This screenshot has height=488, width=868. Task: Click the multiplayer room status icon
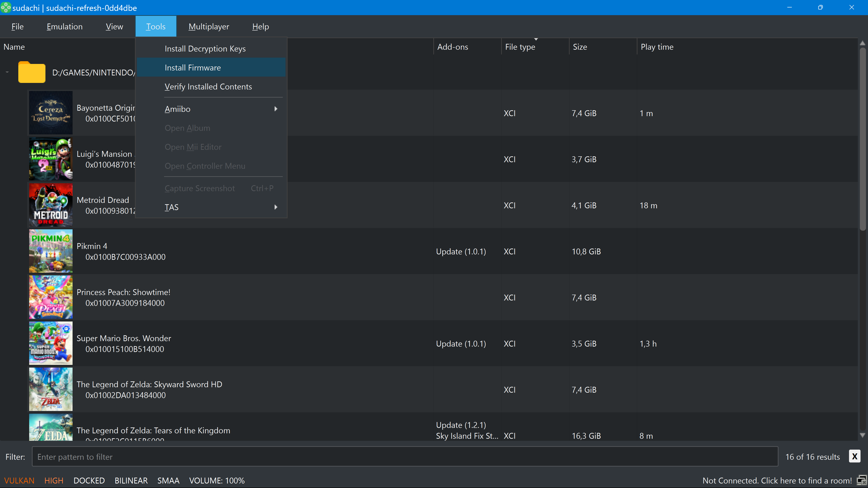pos(862,480)
